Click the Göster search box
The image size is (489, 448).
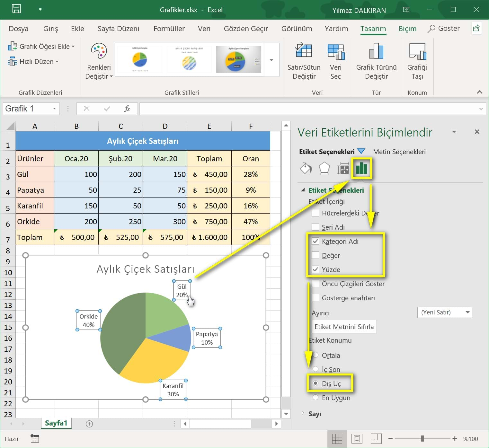(x=444, y=29)
